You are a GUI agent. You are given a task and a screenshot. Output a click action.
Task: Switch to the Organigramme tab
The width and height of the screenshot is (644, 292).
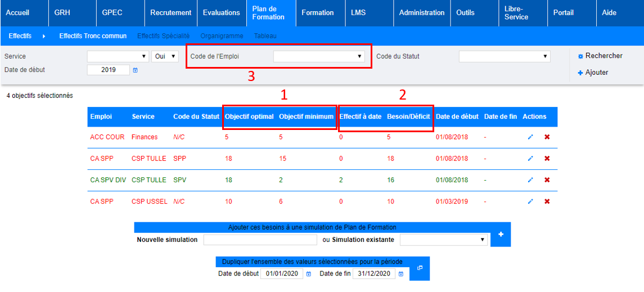click(x=222, y=36)
